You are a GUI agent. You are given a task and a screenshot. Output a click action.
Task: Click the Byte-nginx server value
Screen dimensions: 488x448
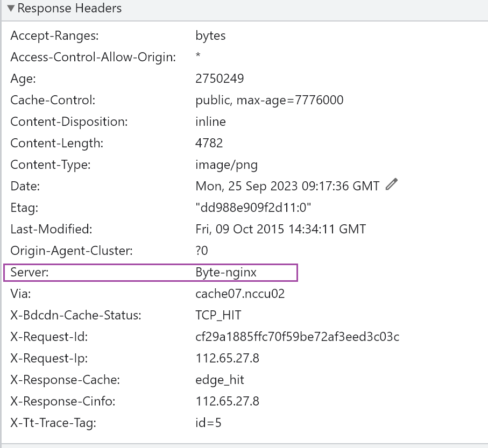pos(226,272)
